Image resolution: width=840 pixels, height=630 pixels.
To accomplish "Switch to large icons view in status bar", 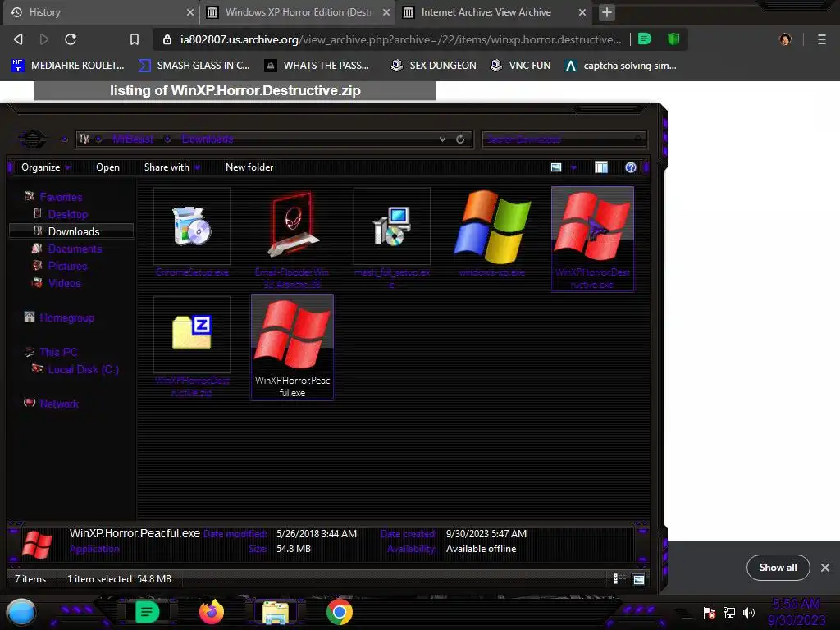I will coord(638,578).
